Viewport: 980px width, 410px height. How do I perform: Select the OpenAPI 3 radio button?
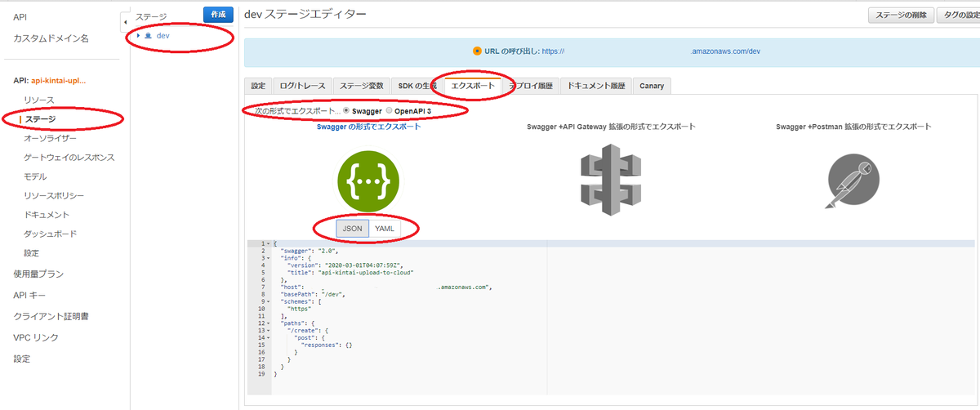[x=390, y=110]
